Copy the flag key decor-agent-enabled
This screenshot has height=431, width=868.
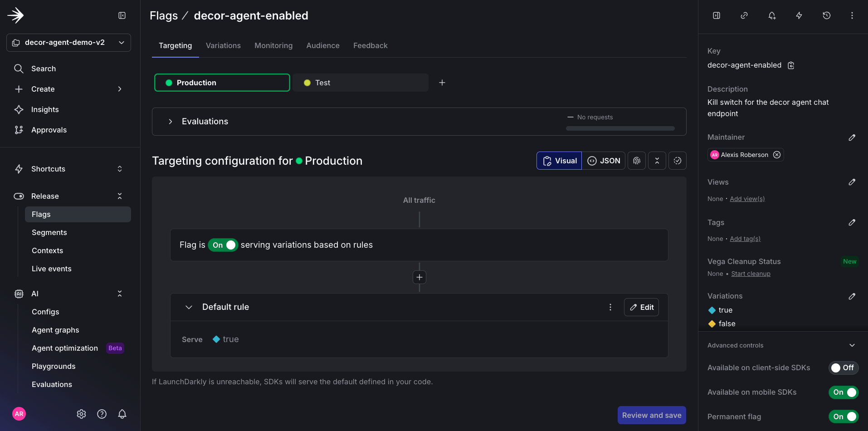[x=791, y=65]
